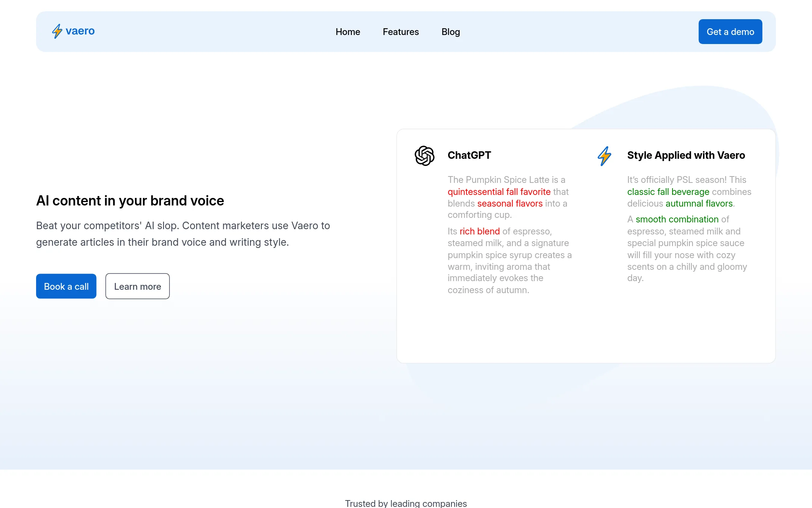Click the 'It's officially PSL season!' sentence

tap(677, 180)
